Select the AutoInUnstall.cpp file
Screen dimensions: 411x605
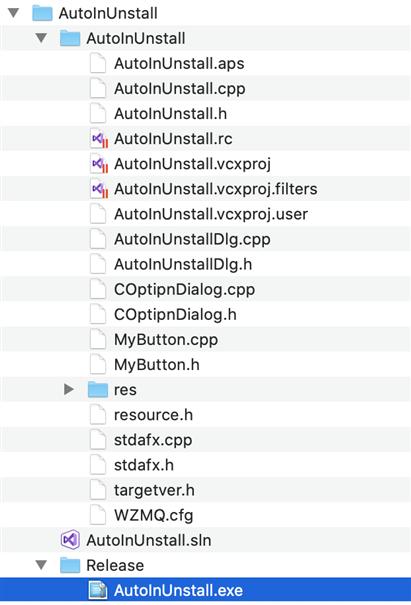[205, 89]
